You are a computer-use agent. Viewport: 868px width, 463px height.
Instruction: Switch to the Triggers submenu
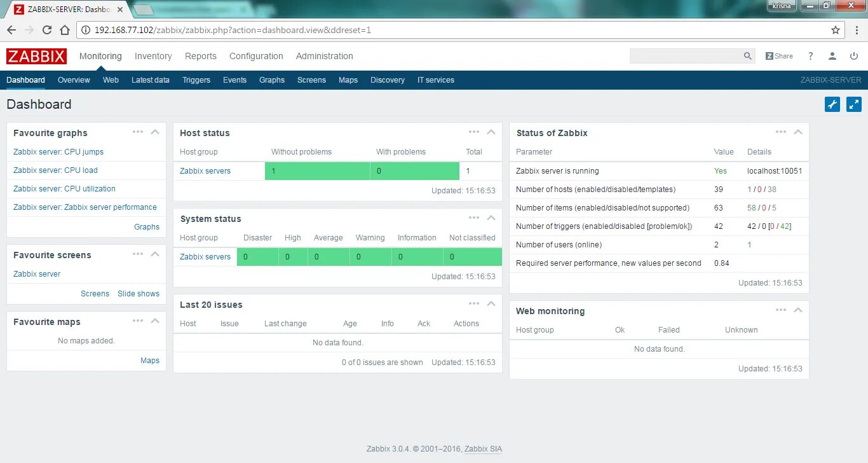[196, 80]
